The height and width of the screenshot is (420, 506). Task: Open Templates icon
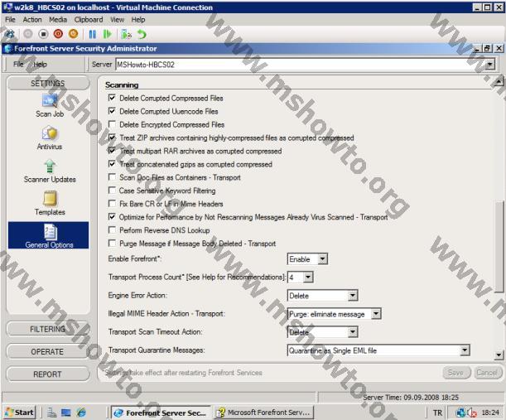(x=50, y=204)
